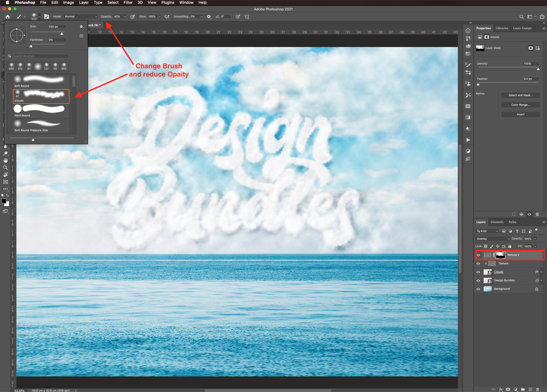
Task: Open the Overlay blend mode dropdown
Action: 493,239
